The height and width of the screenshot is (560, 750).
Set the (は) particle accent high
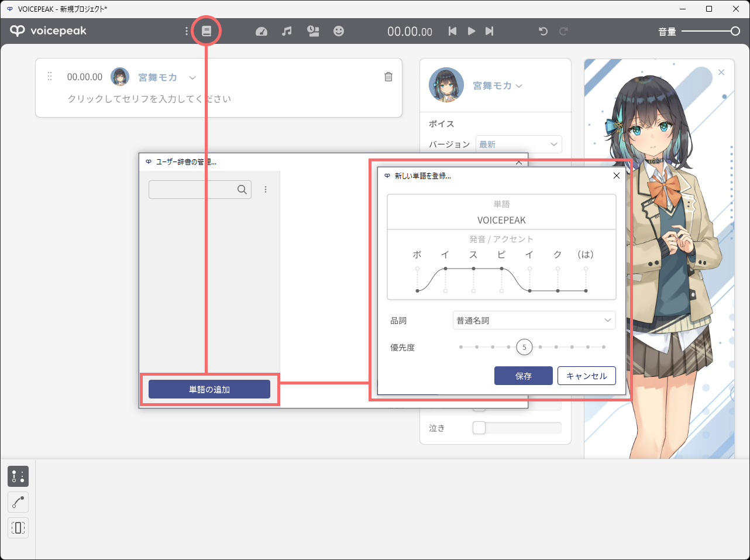[x=586, y=269]
